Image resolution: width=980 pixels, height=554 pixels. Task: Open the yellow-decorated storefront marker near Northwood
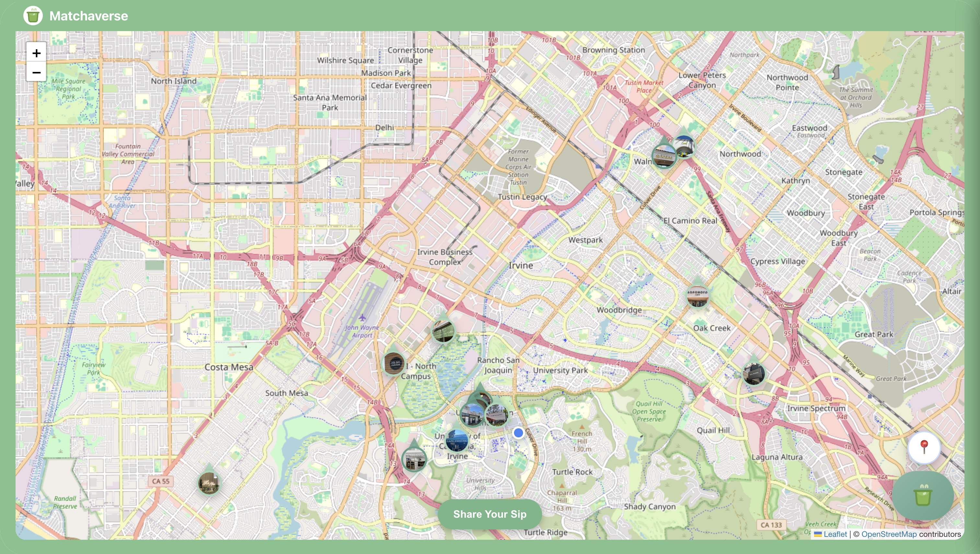[x=684, y=147]
